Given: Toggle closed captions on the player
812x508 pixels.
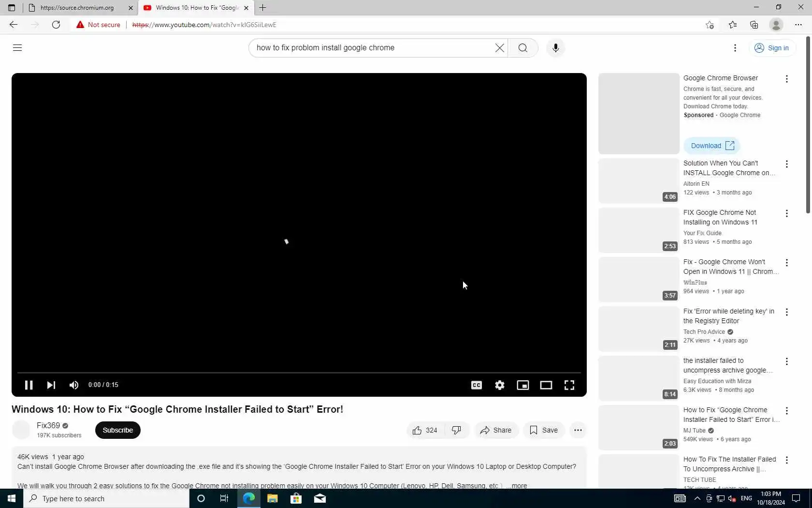Looking at the screenshot, I should 477,385.
